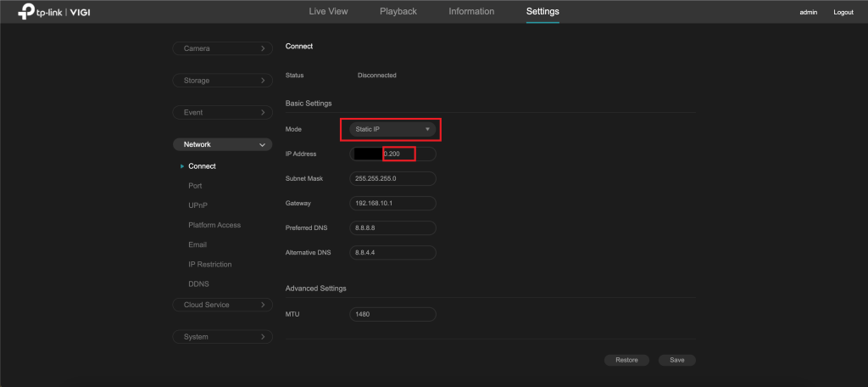Click the Advanced Settings heading
Viewport: 868px width, 387px height.
tap(315, 289)
